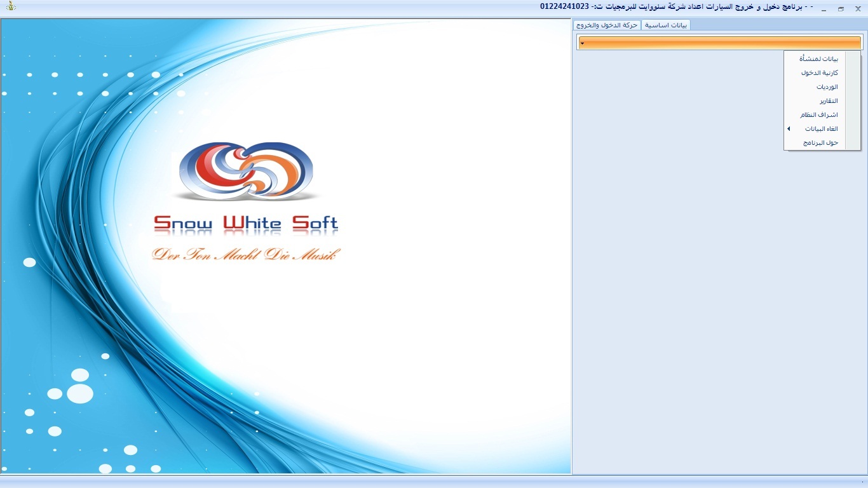The image size is (868, 488).
Task: Switch to the حركة الدخول والخروج tab
Action: (607, 25)
